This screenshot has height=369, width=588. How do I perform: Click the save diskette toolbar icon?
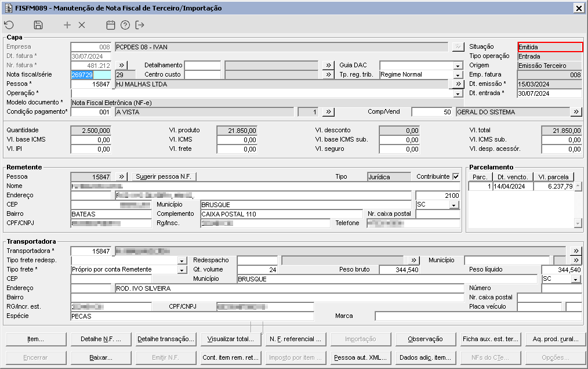(38, 25)
